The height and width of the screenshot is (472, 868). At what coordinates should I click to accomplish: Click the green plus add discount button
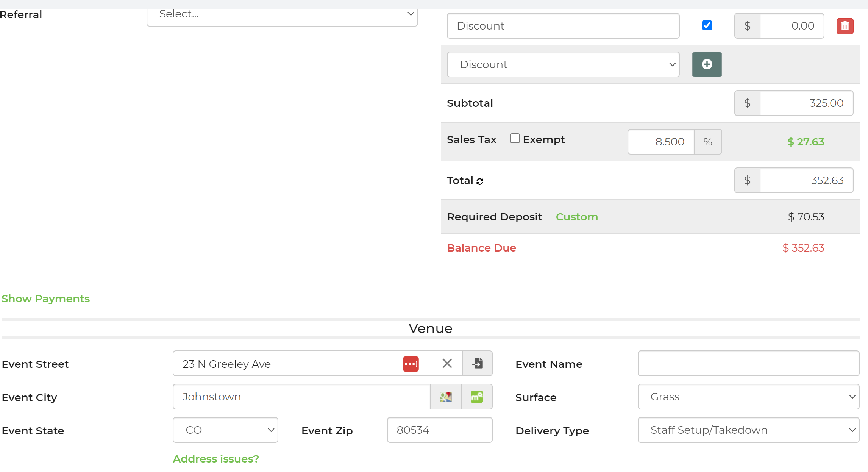pyautogui.click(x=706, y=64)
